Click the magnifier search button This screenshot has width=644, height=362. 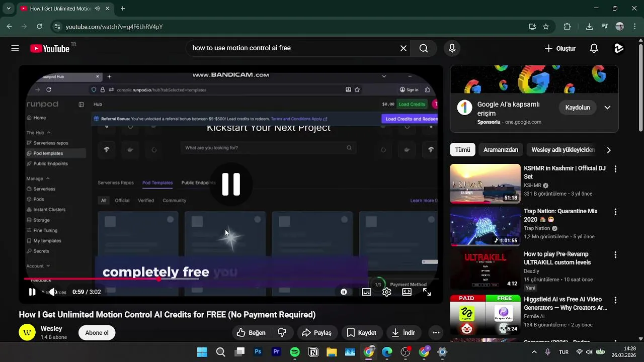click(424, 48)
